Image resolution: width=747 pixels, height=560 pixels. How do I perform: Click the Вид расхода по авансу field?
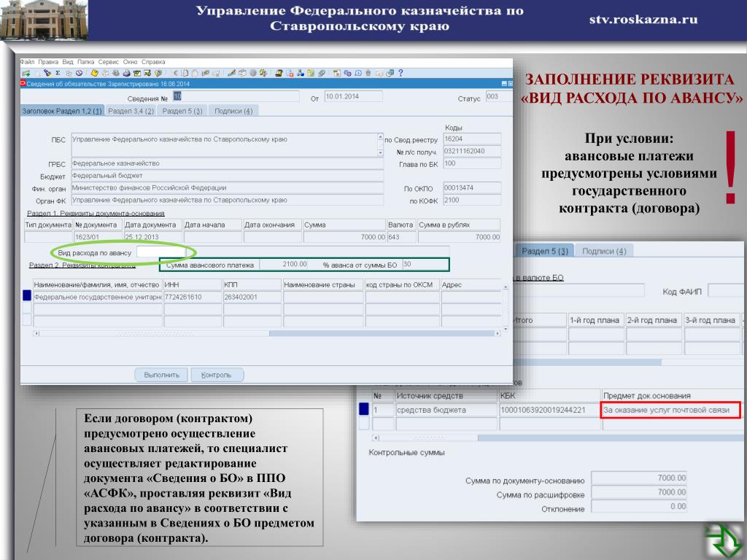[161, 252]
